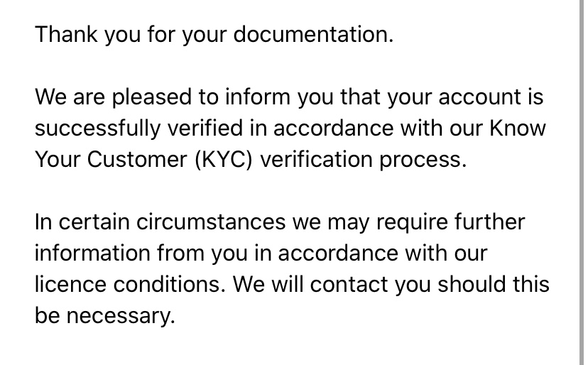Click the vertical scrollbar on right edge
The width and height of the screenshot is (588, 365).
click(x=583, y=182)
